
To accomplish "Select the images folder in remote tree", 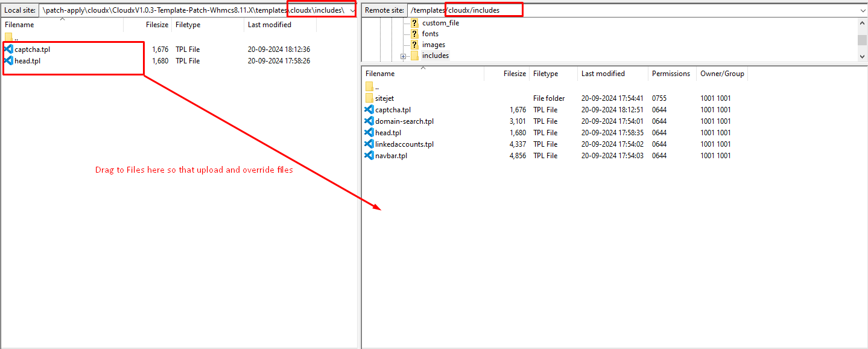I will [433, 45].
